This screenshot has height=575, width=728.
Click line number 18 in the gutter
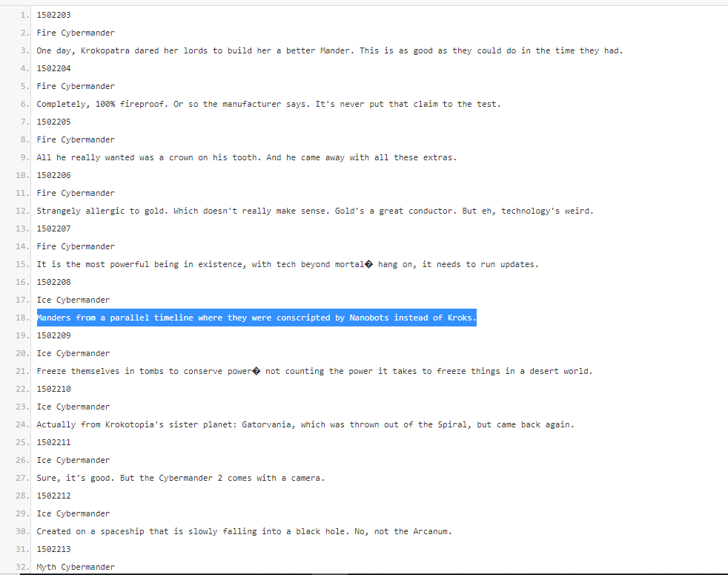coord(22,318)
